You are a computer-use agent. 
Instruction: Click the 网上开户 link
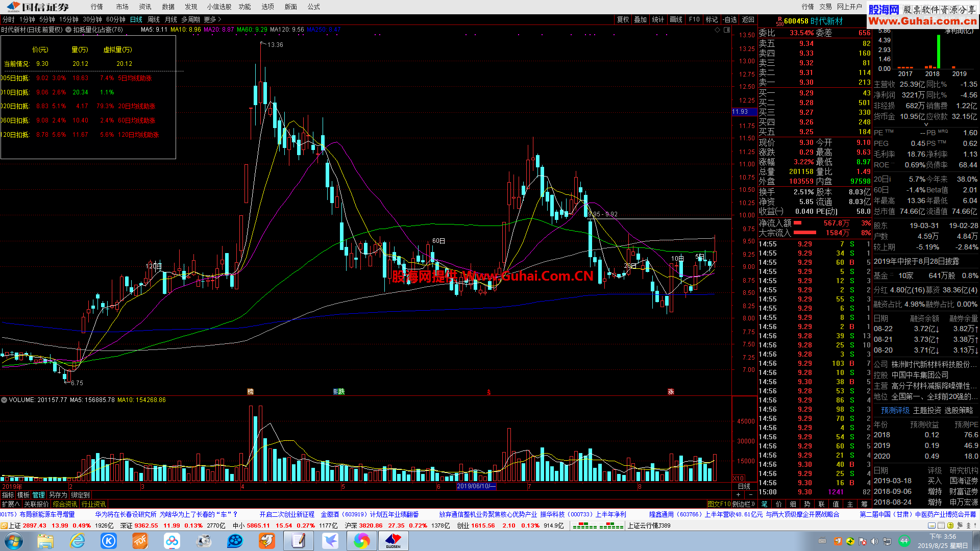coord(849,7)
